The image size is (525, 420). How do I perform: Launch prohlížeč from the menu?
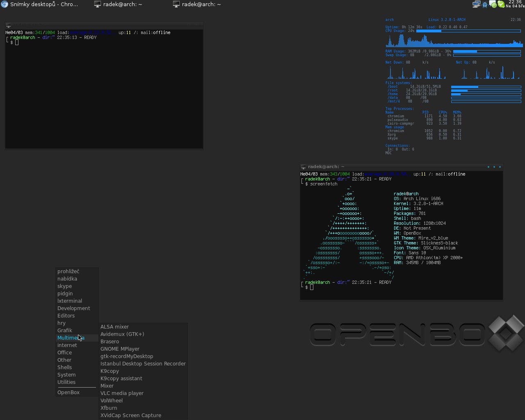click(77, 272)
